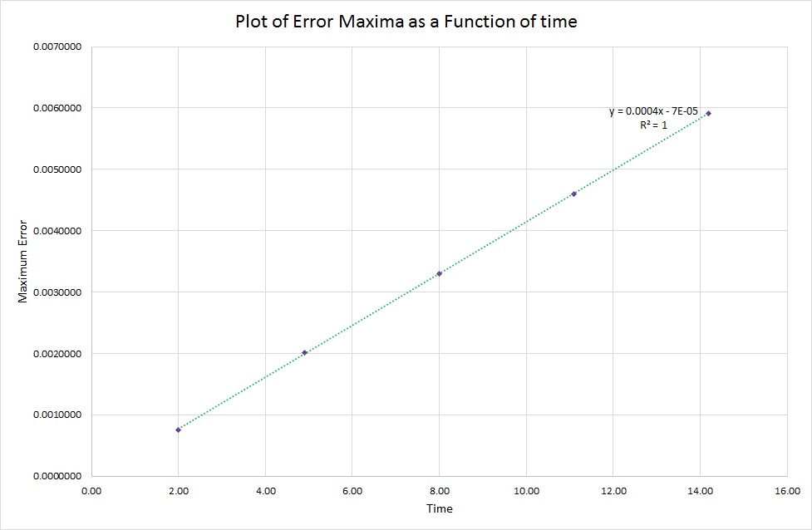Click the R² = 1 label

(x=653, y=125)
